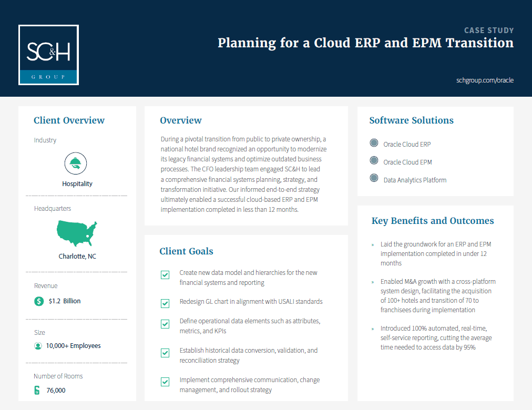This screenshot has height=410, width=532.
Task: Click the round bullet beside Oracle Cloud EPM
Action: tap(374, 160)
